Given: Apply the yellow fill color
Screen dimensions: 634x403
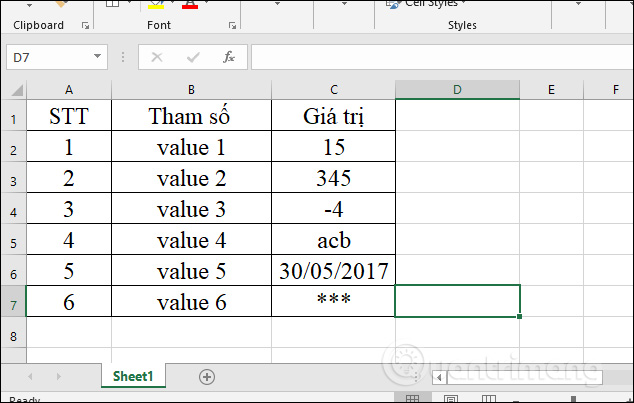Looking at the screenshot, I should coord(156,4).
